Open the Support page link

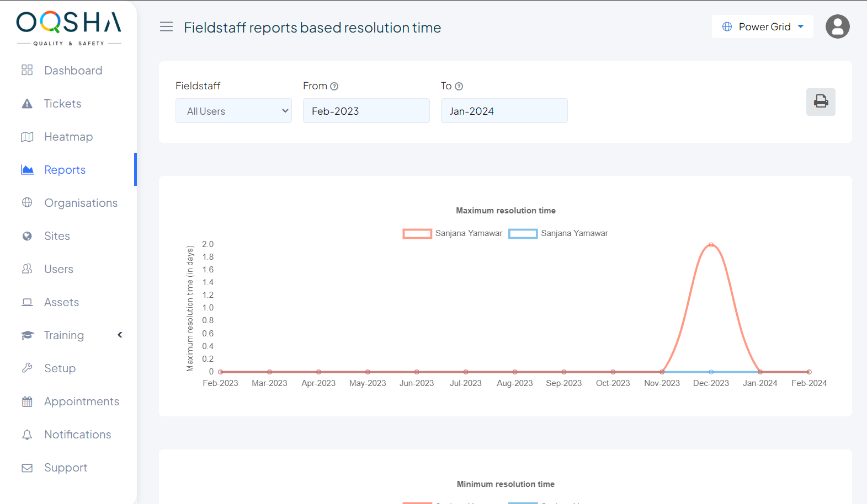(65, 468)
